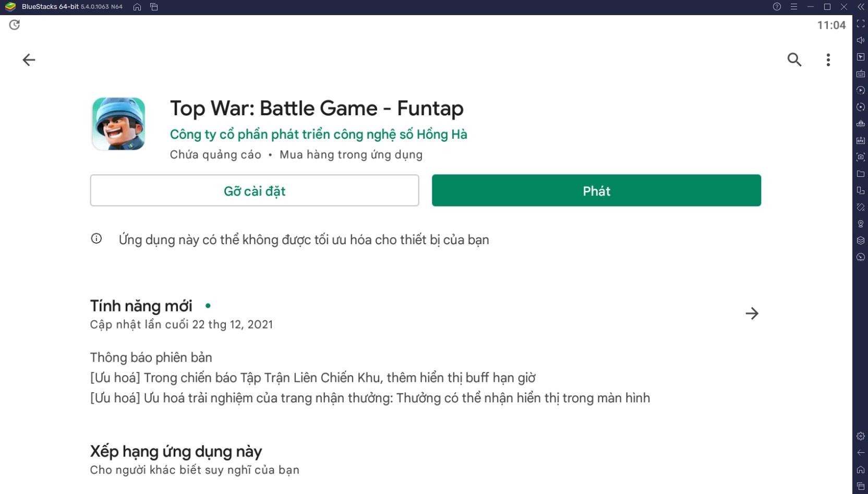Click Android home button in sidebar
This screenshot has width=868, height=494.
point(861,469)
